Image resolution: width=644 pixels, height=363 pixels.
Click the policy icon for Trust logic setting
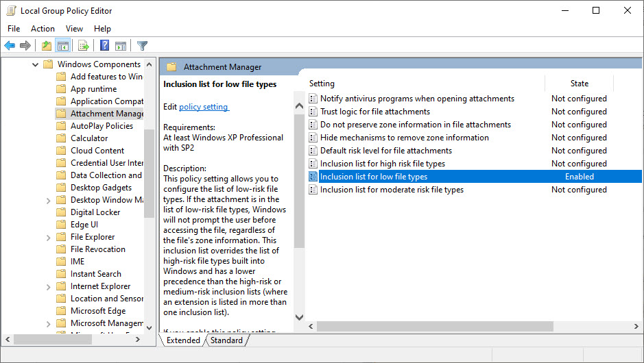click(x=313, y=112)
